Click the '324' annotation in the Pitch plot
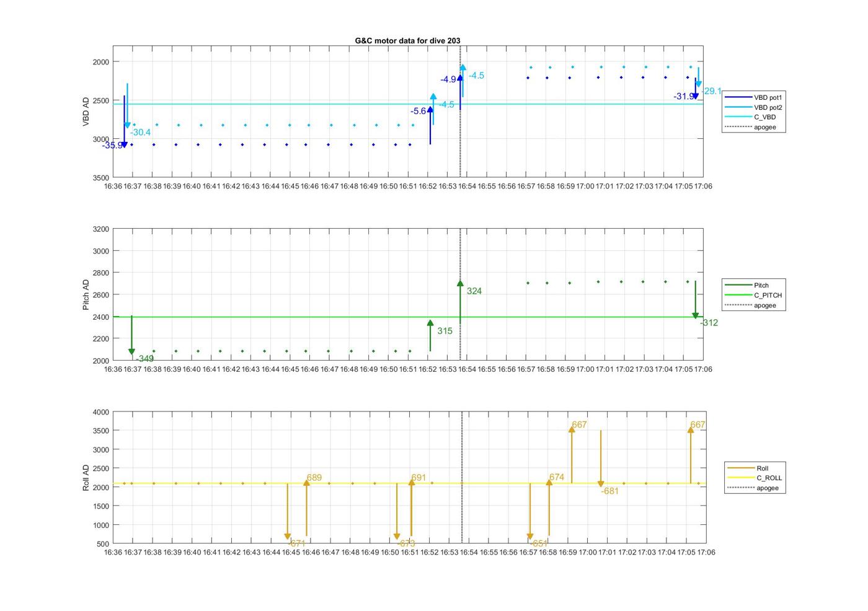The width and height of the screenshot is (868, 611). pos(474,291)
